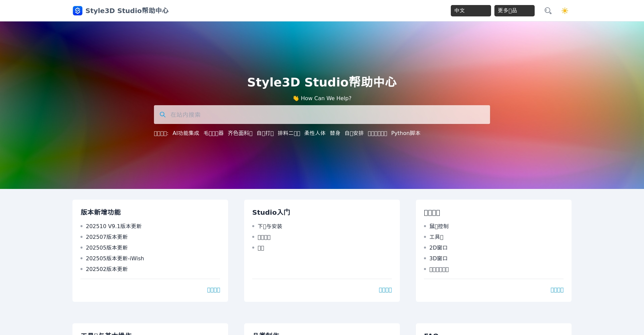The height and width of the screenshot is (335, 644).
Task: Click the Style3D Studio帮助中心 header title
Action: [127, 10]
